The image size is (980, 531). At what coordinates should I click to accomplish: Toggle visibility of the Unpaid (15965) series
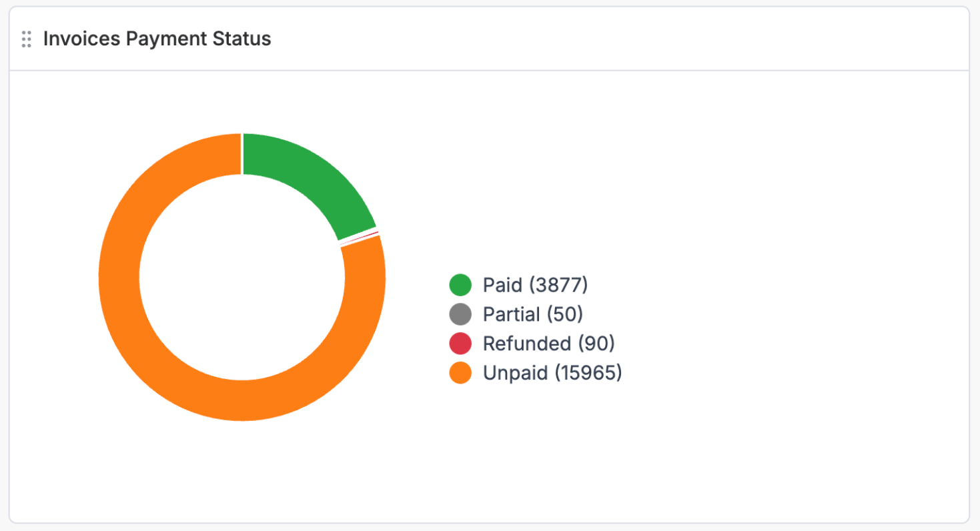coord(547,373)
